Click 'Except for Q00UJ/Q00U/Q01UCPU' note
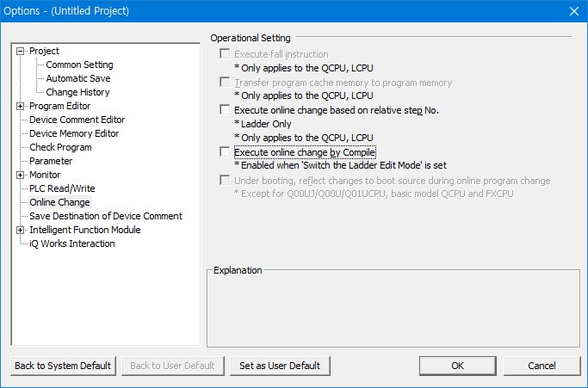The width and height of the screenshot is (588, 388). (x=374, y=194)
